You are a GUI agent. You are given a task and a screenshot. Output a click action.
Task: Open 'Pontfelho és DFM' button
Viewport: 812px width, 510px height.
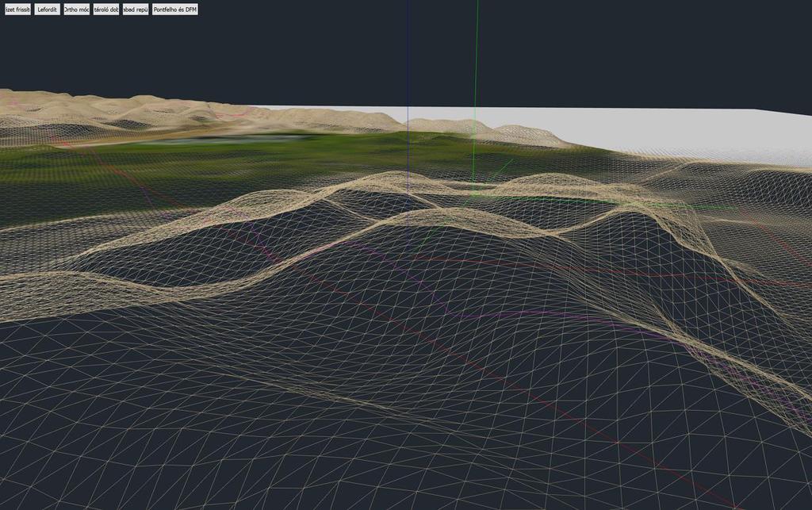175,10
